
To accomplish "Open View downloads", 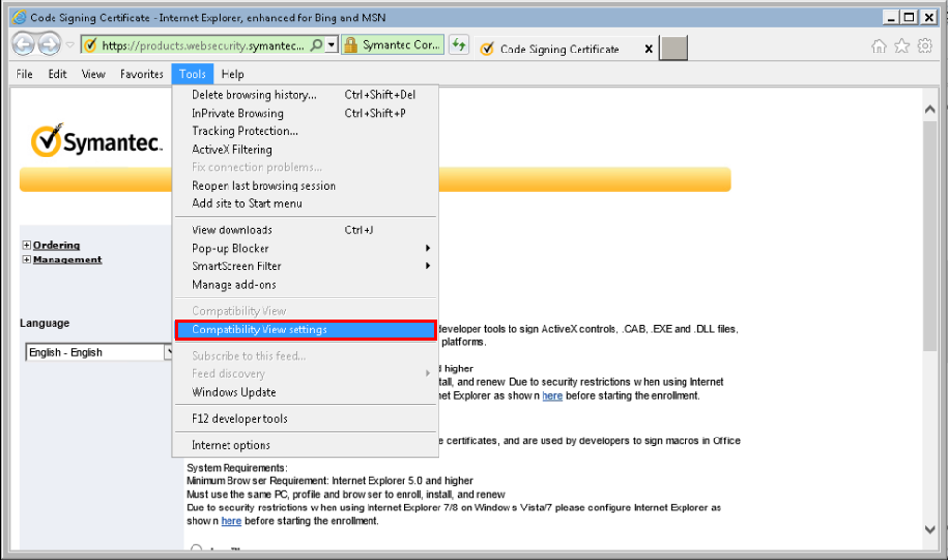I will pos(304,230).
